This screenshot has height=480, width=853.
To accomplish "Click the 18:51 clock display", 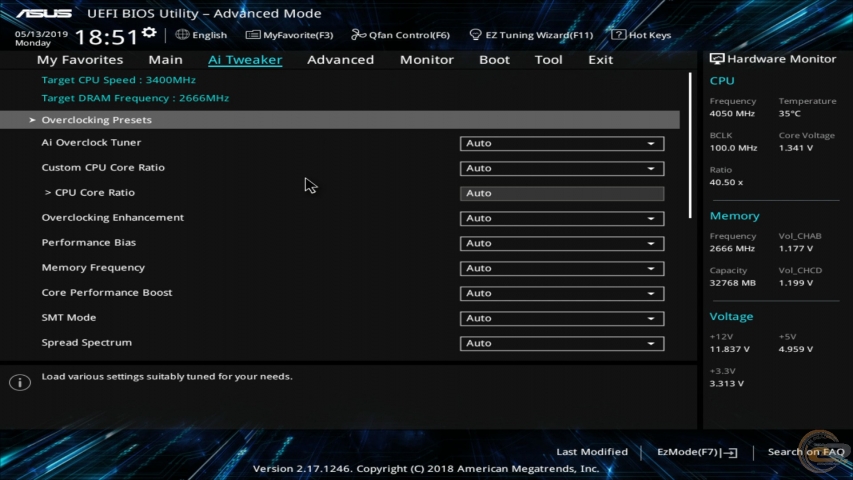I will tap(107, 37).
